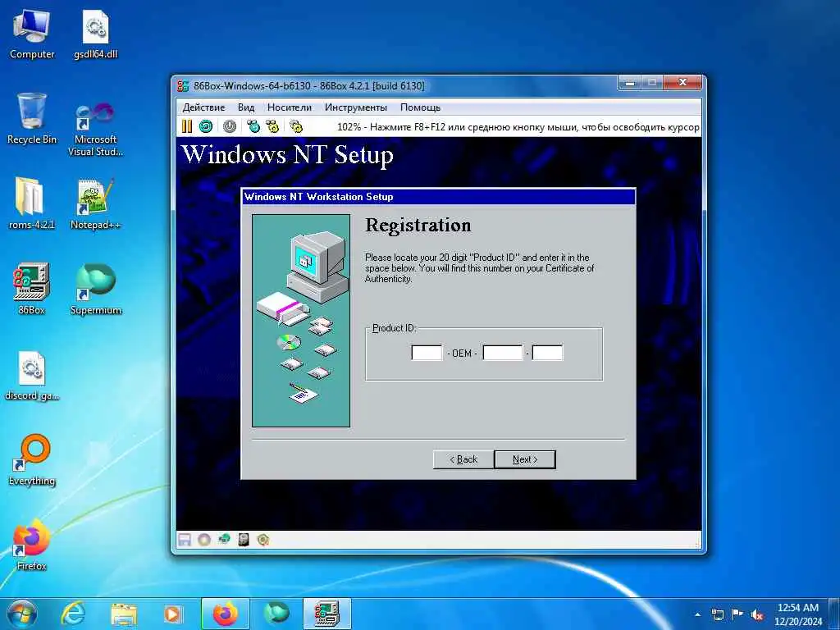Click the CD-ROM status bar icon

pyautogui.click(x=203, y=540)
